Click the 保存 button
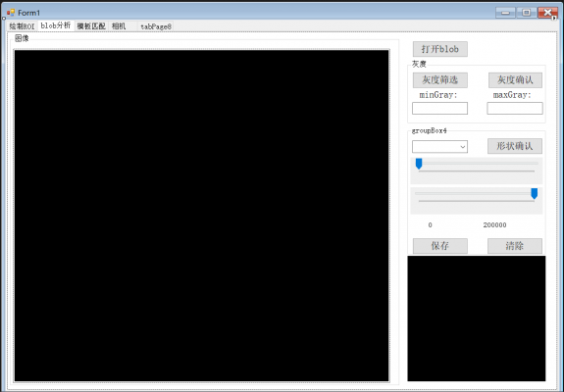 click(439, 246)
